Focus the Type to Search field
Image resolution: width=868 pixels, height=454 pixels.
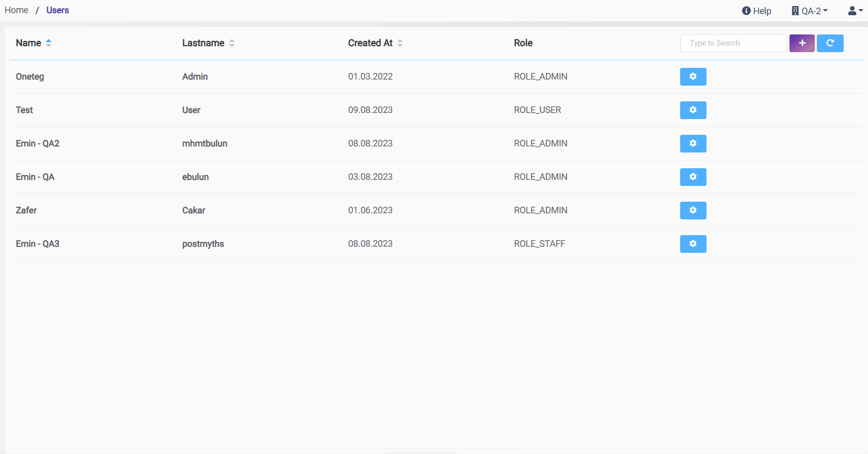733,43
